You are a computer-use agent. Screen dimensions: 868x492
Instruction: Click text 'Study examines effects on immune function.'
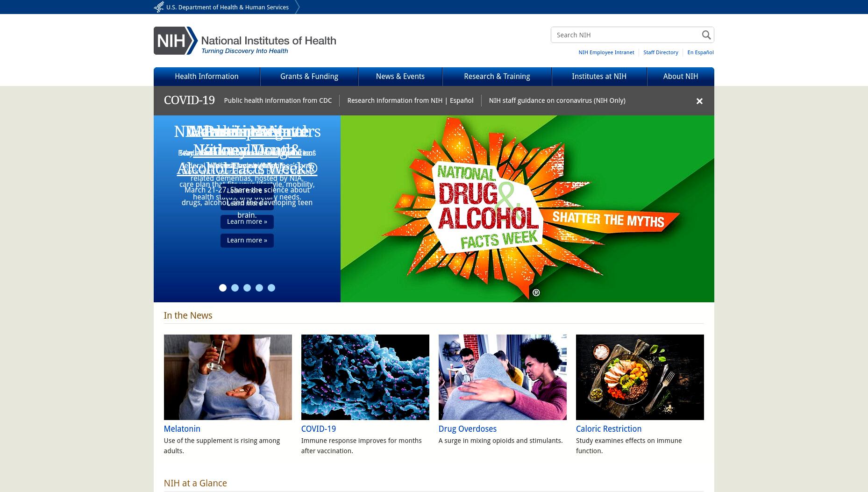point(629,446)
